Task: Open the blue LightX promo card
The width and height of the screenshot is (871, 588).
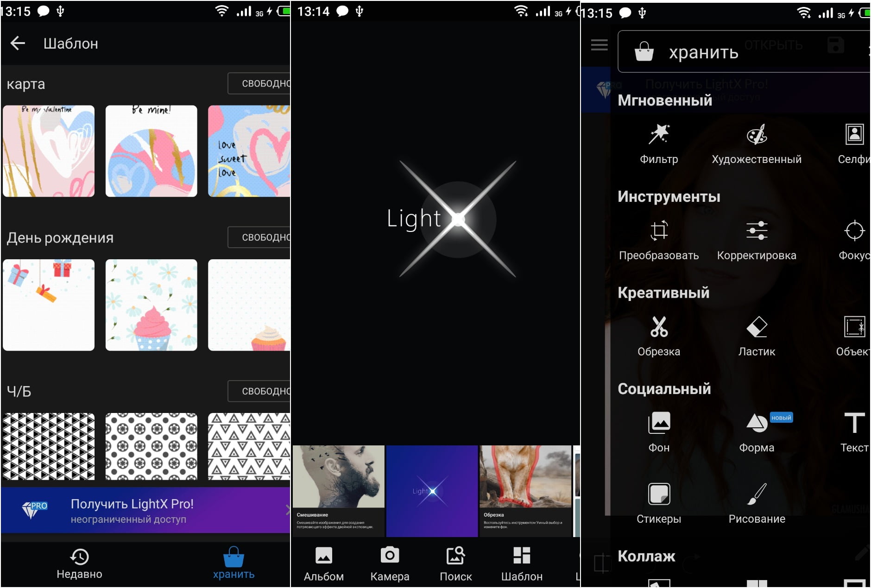Action: tap(432, 491)
